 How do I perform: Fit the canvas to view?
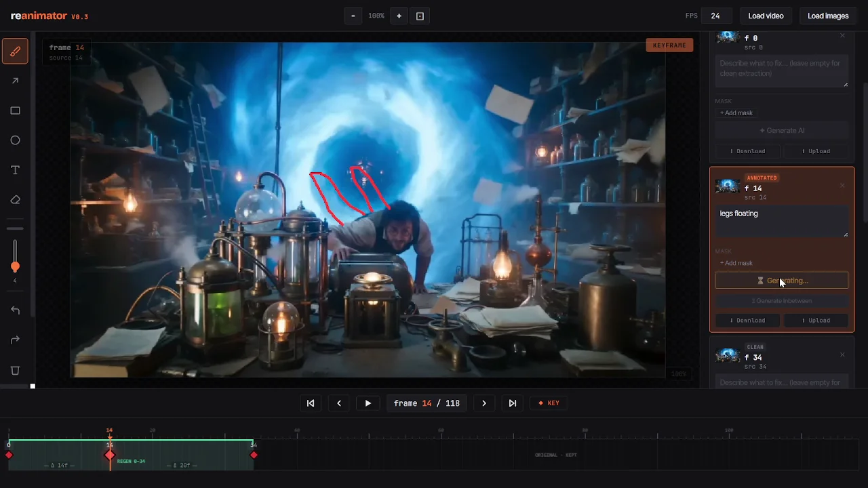point(420,16)
